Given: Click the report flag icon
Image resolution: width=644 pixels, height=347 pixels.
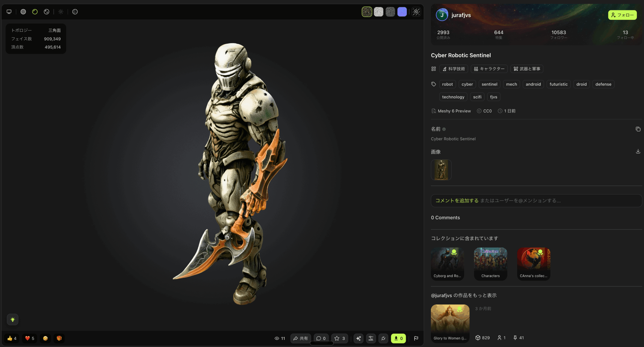Looking at the screenshot, I should point(416,338).
